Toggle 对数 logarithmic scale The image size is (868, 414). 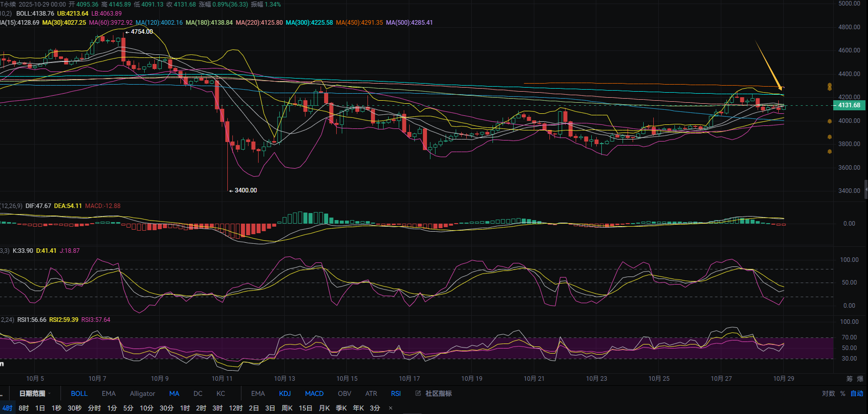point(828,393)
